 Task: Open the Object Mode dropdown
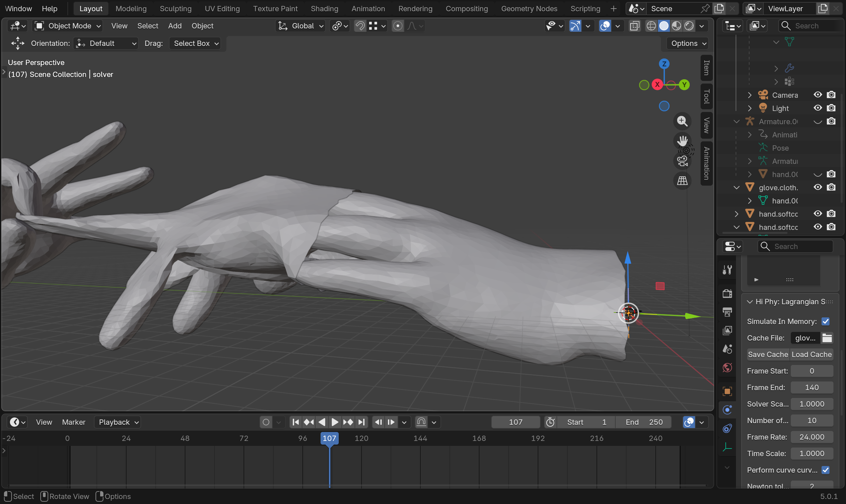[x=68, y=26]
